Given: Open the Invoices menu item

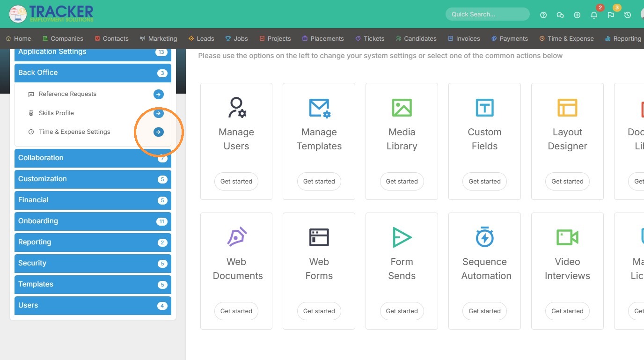Looking at the screenshot, I should (464, 38).
